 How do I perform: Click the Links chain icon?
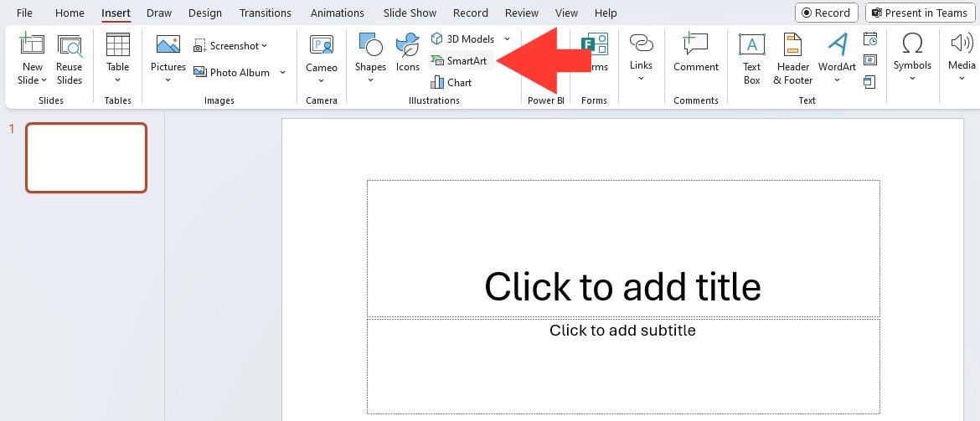pyautogui.click(x=641, y=44)
